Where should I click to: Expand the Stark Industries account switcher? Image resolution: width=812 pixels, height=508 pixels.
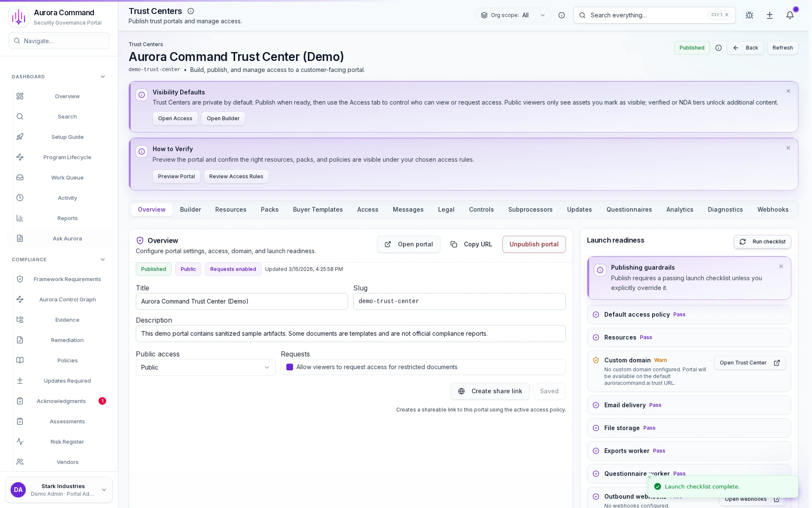pos(104,490)
